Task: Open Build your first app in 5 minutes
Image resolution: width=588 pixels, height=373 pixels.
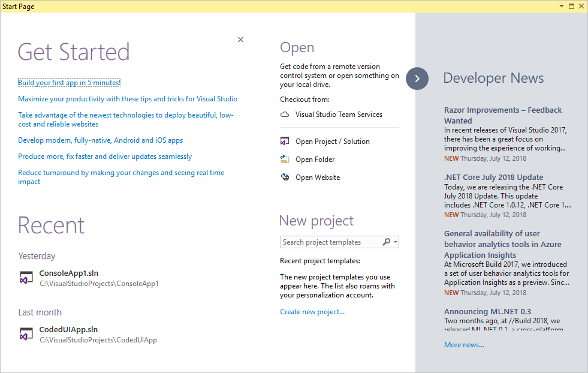Action: pos(70,82)
